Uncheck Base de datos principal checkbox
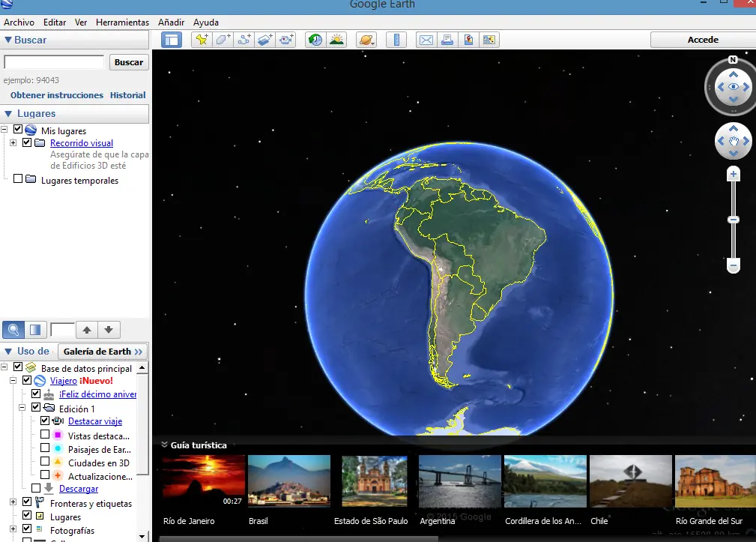Image resolution: width=756 pixels, height=542 pixels. click(18, 367)
